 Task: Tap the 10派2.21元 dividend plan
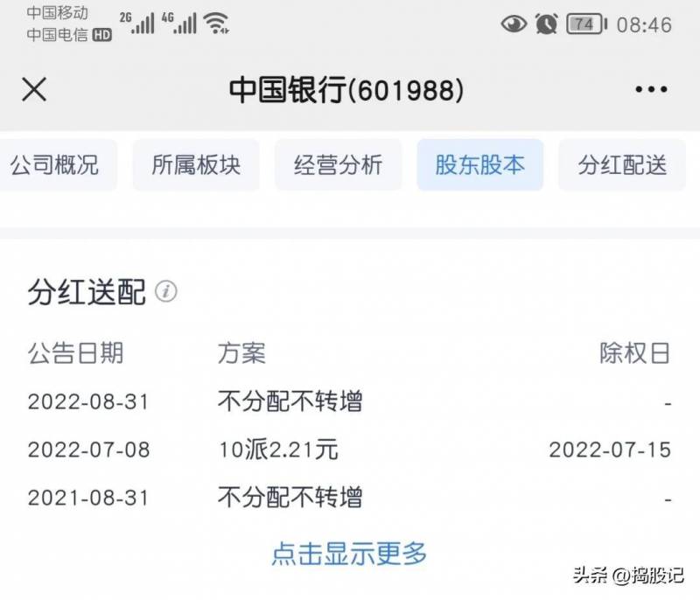pyautogui.click(x=278, y=450)
